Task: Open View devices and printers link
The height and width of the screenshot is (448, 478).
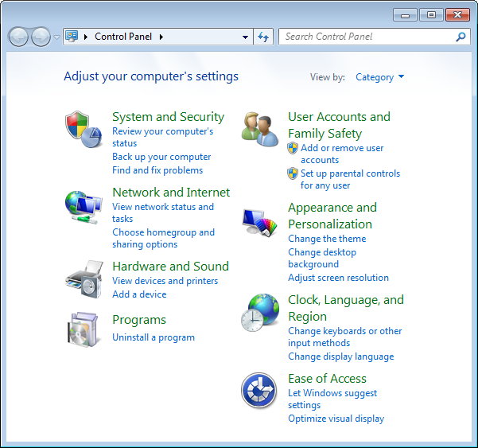Action: (x=165, y=281)
